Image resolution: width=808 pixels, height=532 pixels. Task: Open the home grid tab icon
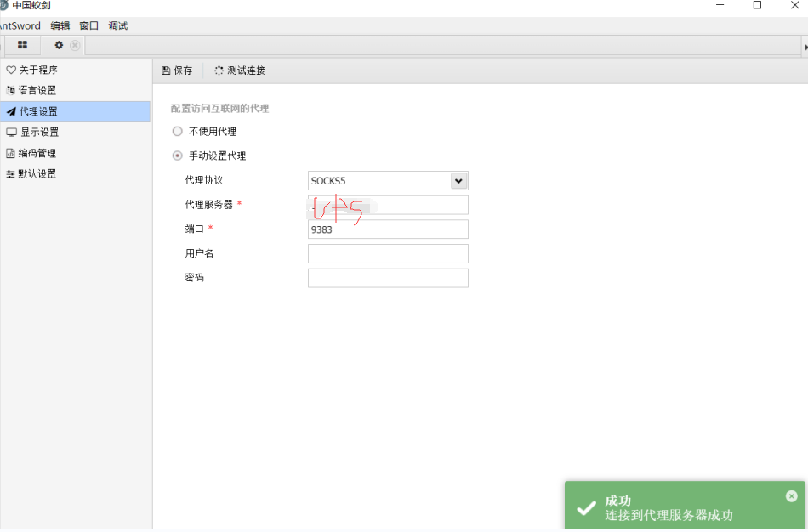[22, 45]
